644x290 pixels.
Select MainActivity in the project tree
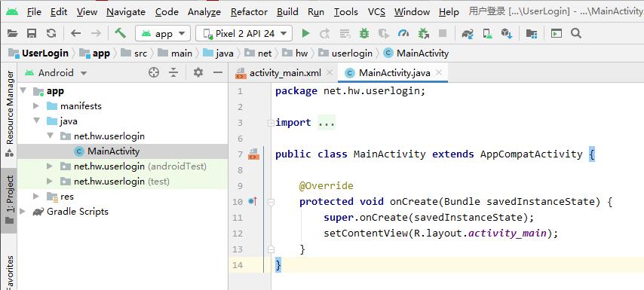point(113,151)
